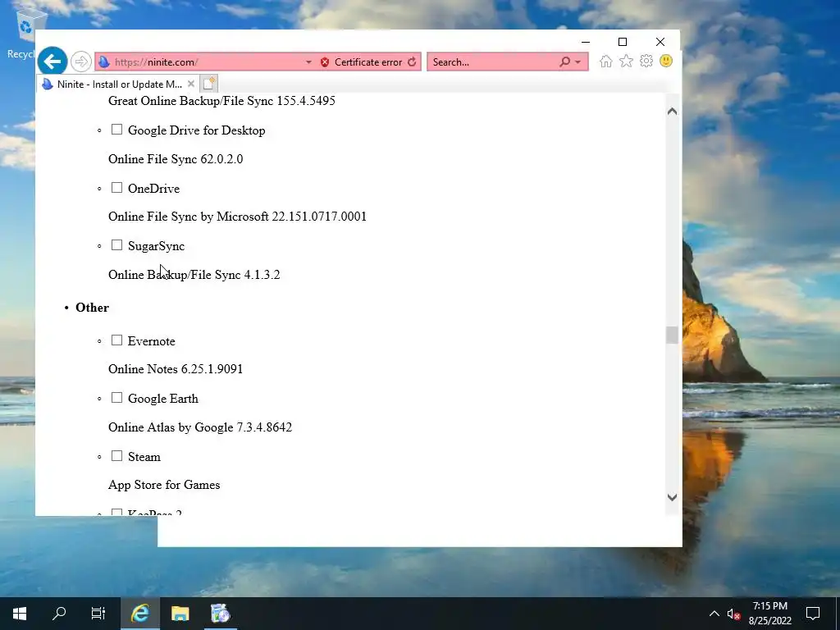Click the Forward navigation arrow

click(81, 62)
